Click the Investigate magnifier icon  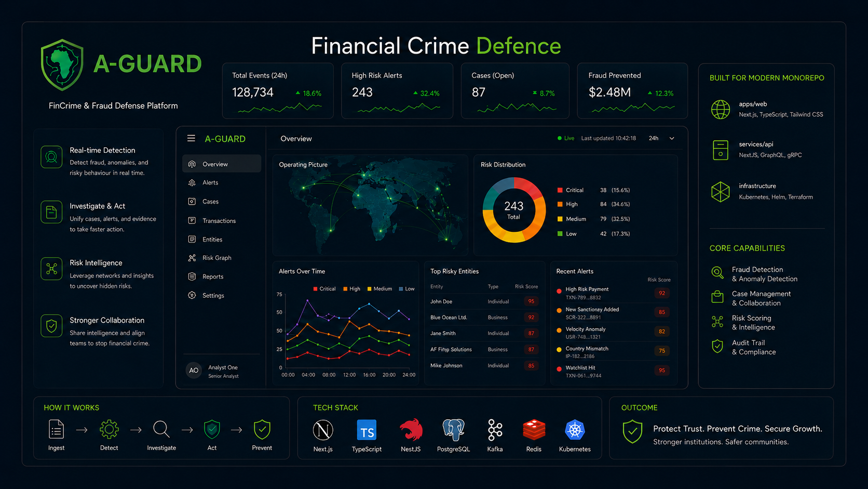click(161, 429)
